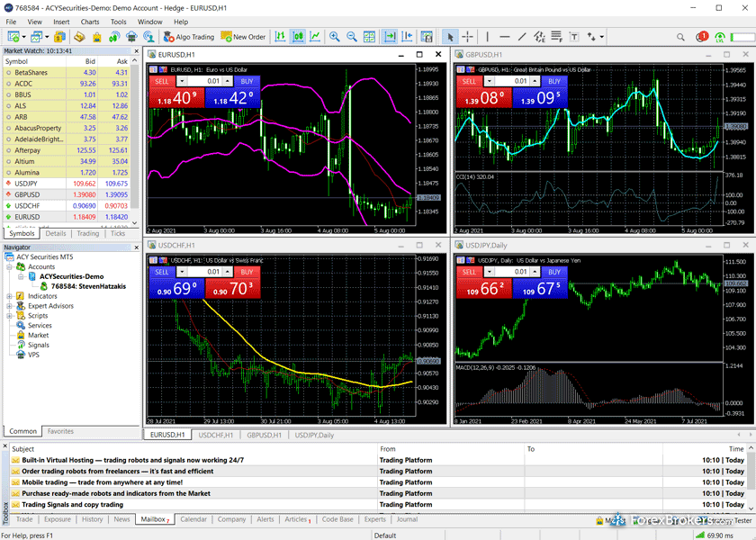Screen dimensions: 756x540
Task: Open the toolbar search magnifier
Action: (x=680, y=37)
